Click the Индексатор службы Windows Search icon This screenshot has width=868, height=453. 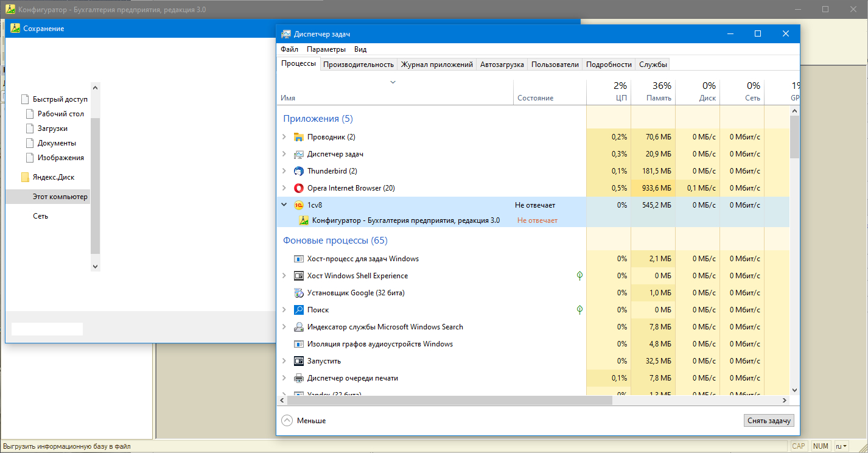pyautogui.click(x=298, y=327)
